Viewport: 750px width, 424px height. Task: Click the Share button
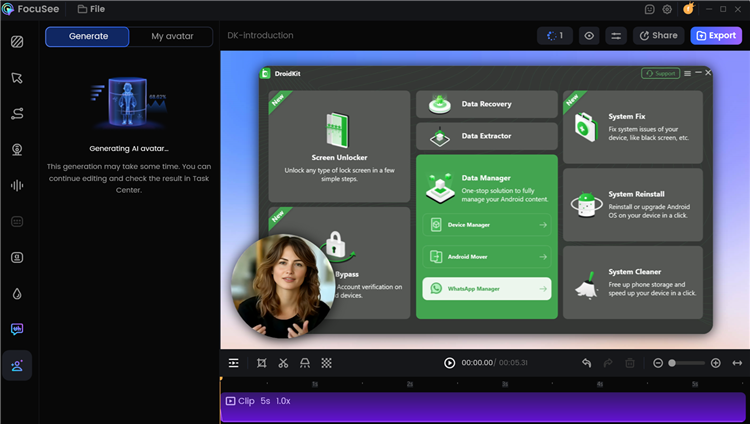658,36
